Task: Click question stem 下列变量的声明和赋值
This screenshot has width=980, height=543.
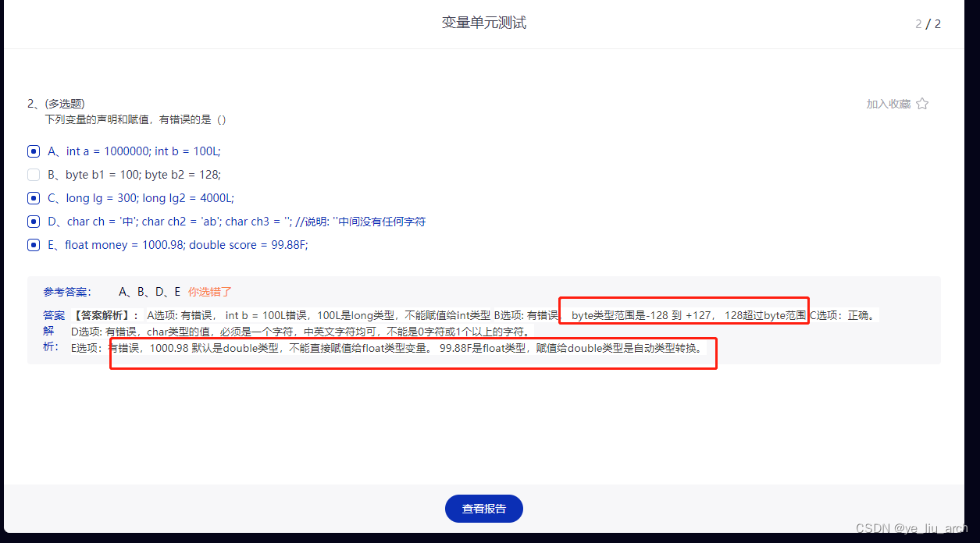Action: tap(136, 119)
